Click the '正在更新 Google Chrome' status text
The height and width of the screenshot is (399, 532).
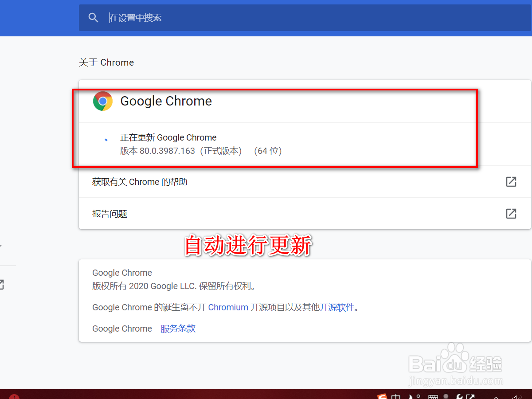pyautogui.click(x=168, y=137)
